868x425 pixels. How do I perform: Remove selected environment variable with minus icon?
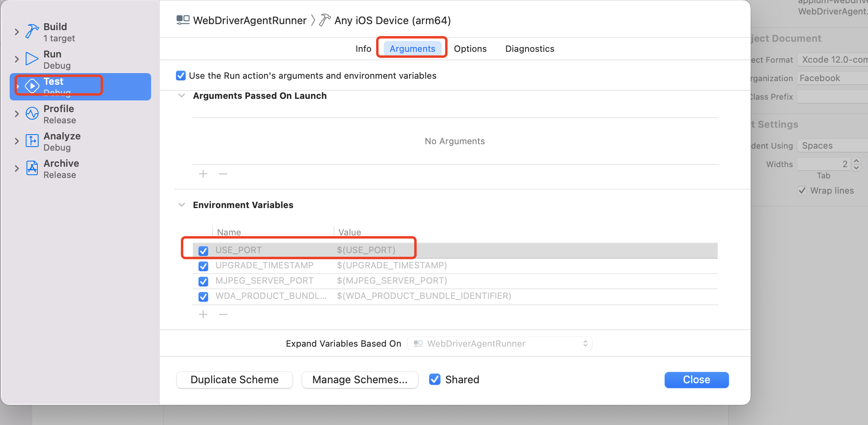point(223,314)
